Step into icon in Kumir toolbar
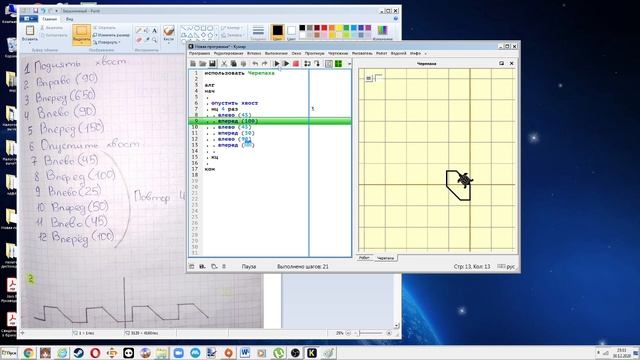 317,64
